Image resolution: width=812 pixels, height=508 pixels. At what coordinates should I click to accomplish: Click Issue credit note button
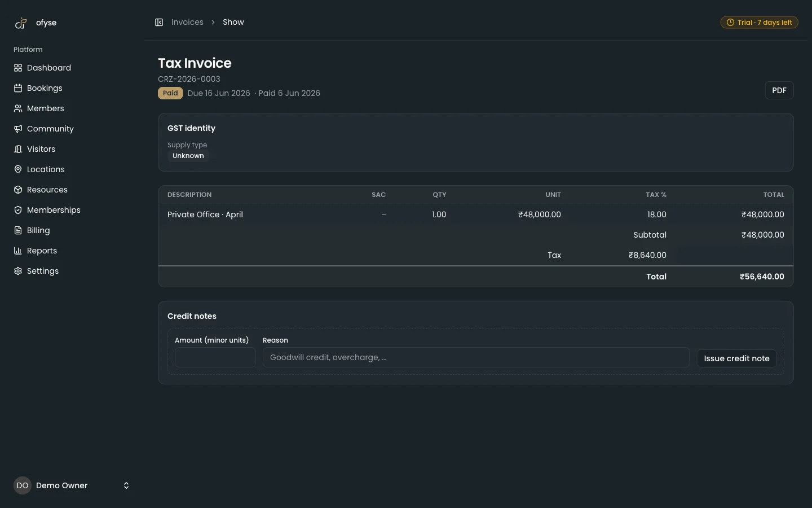pyautogui.click(x=736, y=358)
